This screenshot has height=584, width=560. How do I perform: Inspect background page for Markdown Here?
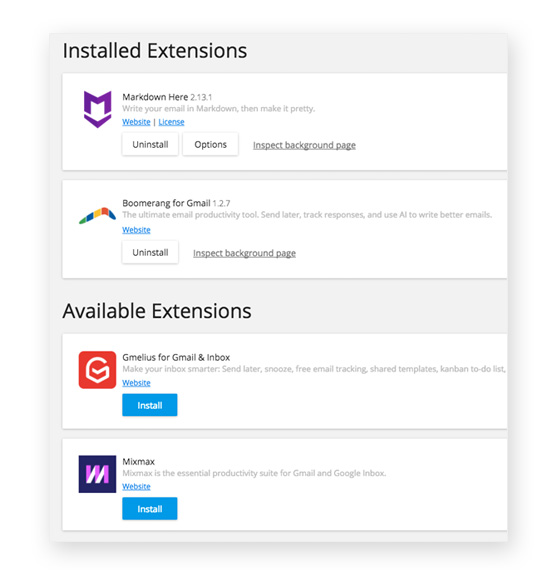pyautogui.click(x=304, y=145)
